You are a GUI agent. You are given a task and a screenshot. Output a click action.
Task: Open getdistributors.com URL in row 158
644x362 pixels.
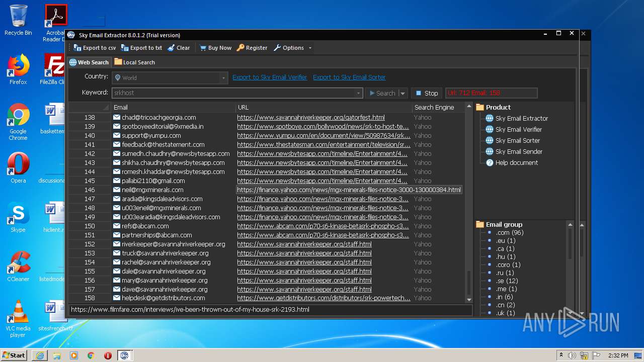(324, 298)
